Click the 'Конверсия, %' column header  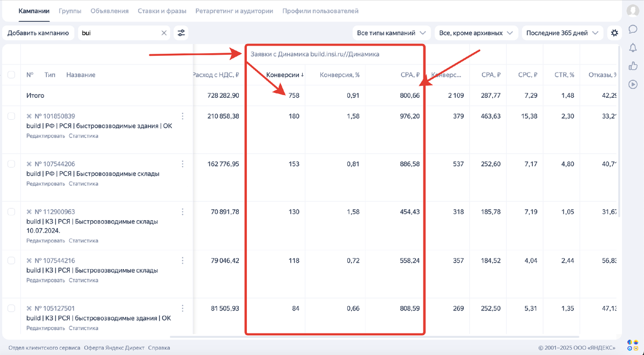pyautogui.click(x=340, y=75)
